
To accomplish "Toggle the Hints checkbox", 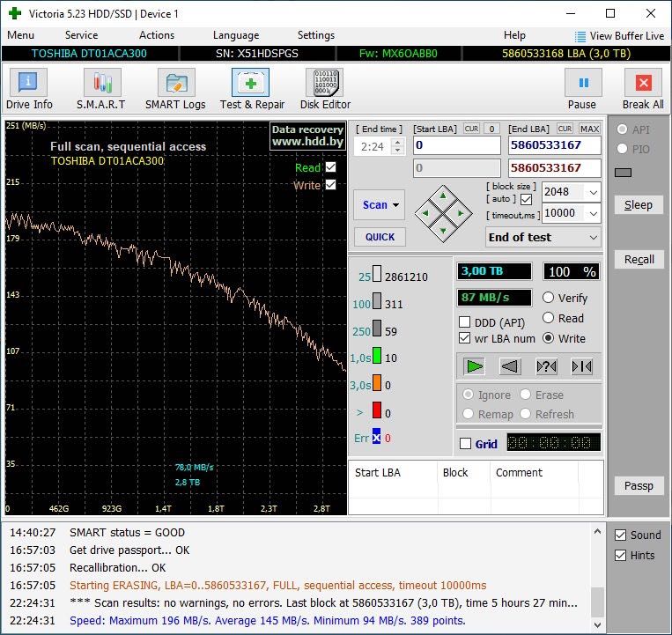I will 620,556.
